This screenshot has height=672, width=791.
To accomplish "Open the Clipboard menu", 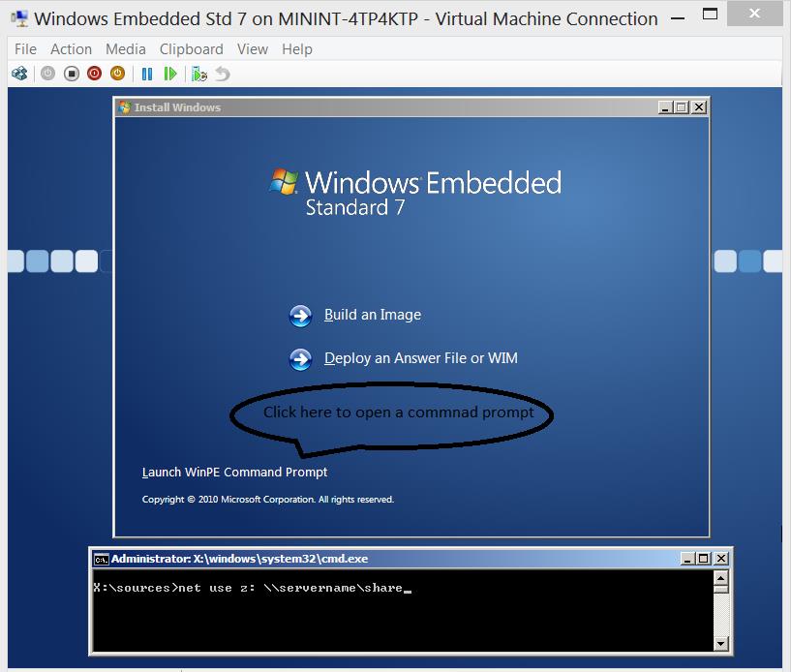I will 191,49.
